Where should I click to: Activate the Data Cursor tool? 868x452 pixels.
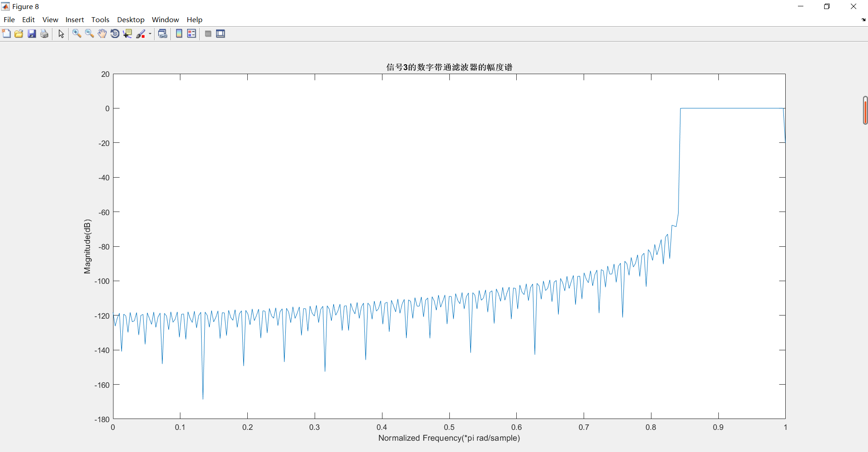(127, 34)
